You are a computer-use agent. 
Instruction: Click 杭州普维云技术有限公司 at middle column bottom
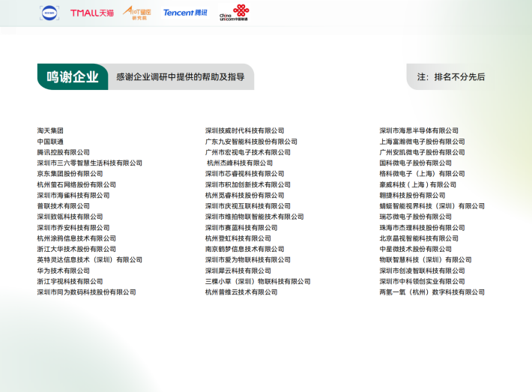coord(241,292)
